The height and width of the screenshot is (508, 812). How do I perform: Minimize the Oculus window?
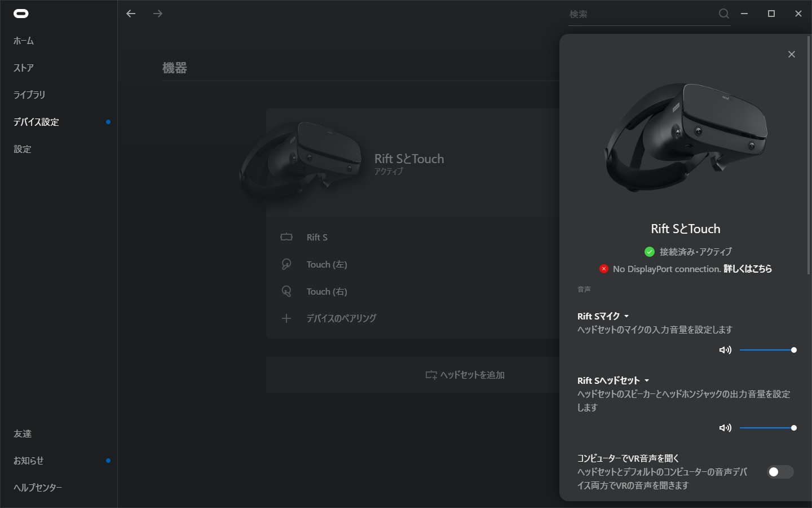click(x=744, y=14)
